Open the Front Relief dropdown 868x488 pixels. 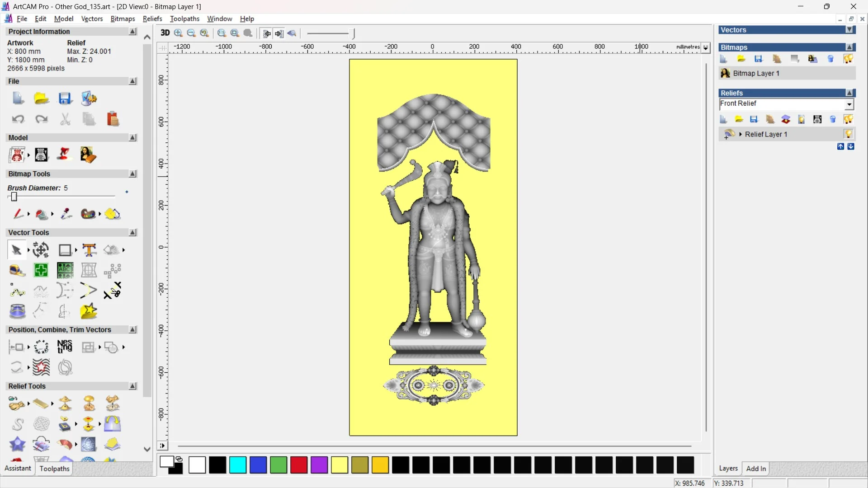[x=849, y=104]
